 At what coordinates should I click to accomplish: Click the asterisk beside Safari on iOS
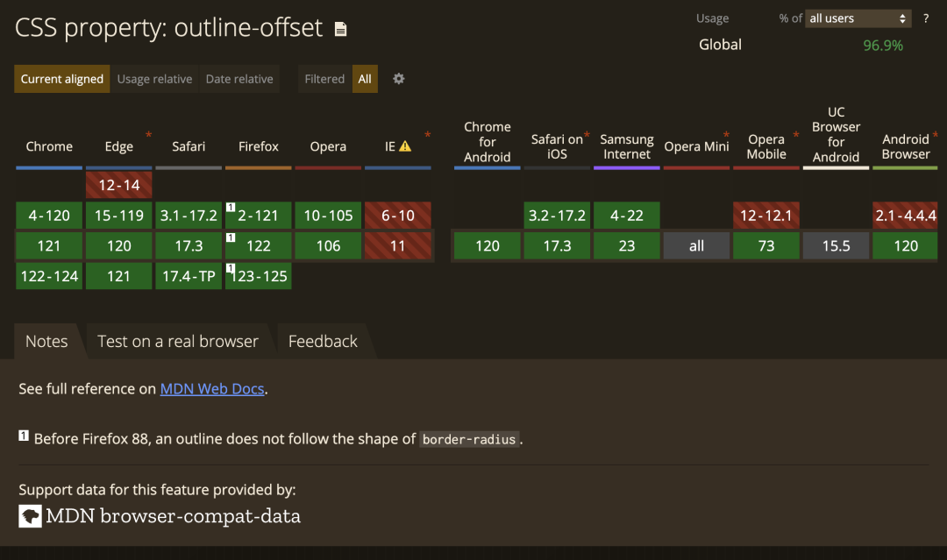(x=587, y=135)
